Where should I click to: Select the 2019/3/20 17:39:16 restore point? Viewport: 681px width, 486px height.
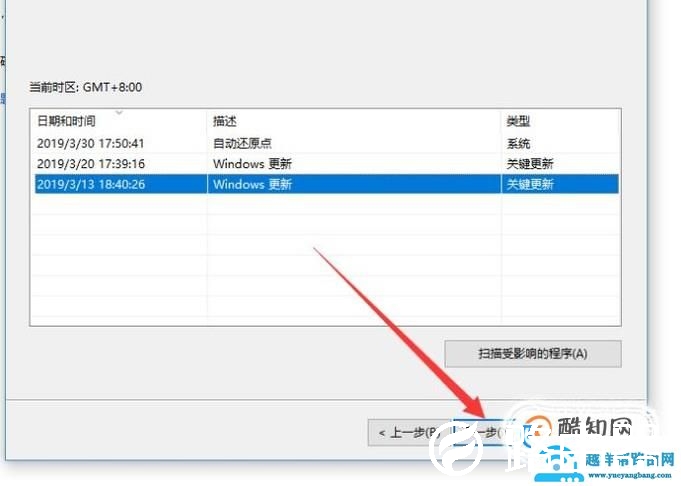point(91,163)
